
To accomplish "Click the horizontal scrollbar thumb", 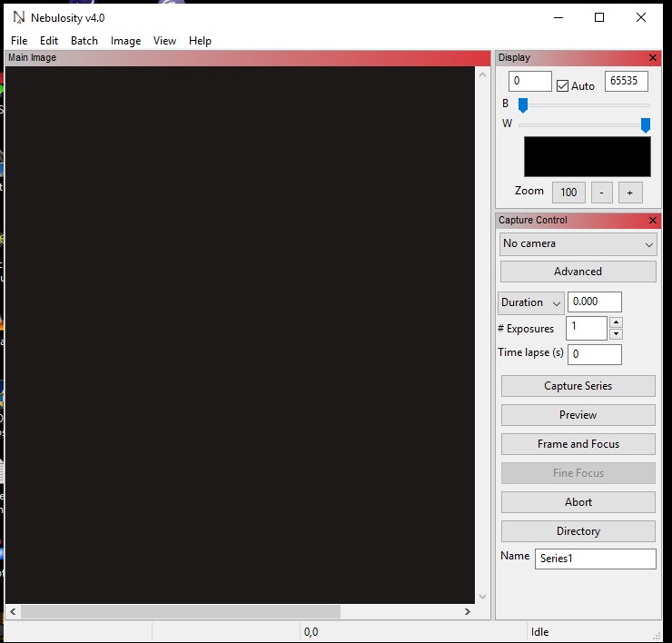I will point(181,612).
